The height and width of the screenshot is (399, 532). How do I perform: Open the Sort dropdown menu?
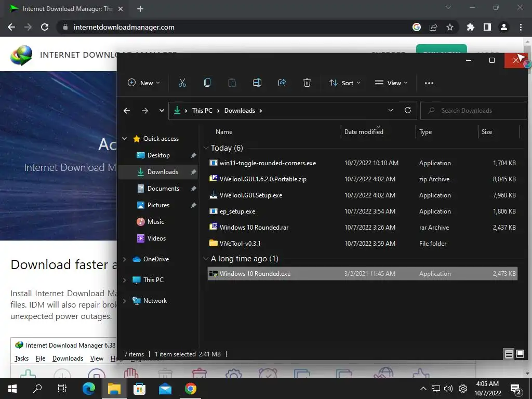(345, 83)
